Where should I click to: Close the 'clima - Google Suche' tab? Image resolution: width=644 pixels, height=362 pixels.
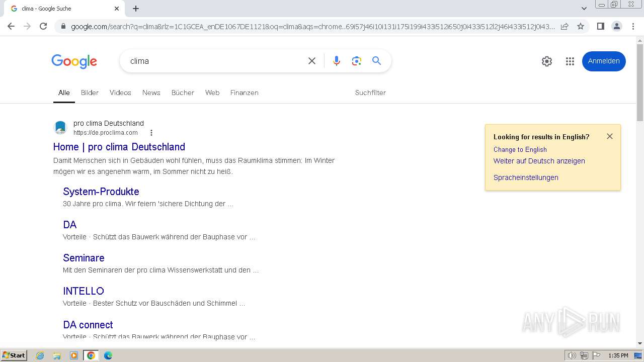117,9
